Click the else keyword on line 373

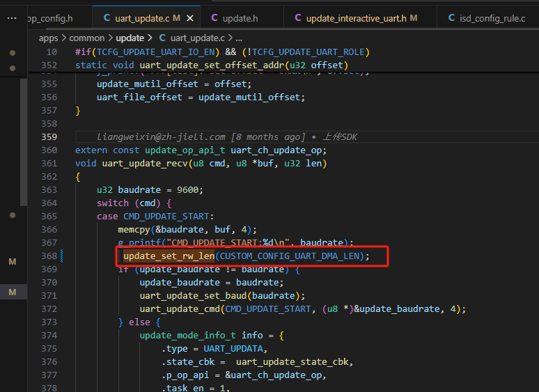(x=139, y=322)
